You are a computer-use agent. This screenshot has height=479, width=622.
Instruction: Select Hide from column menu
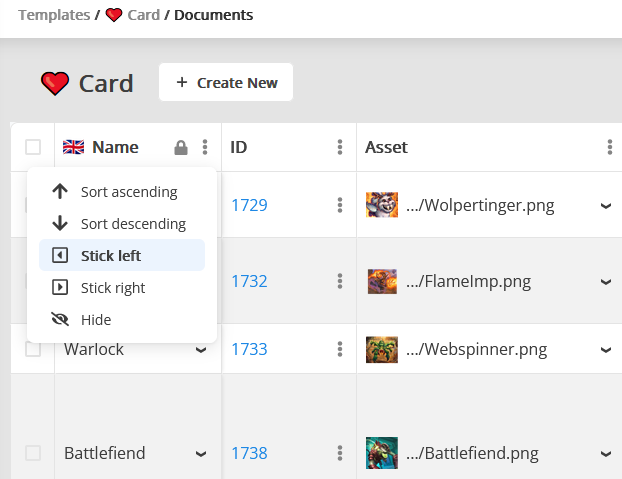pos(122,320)
